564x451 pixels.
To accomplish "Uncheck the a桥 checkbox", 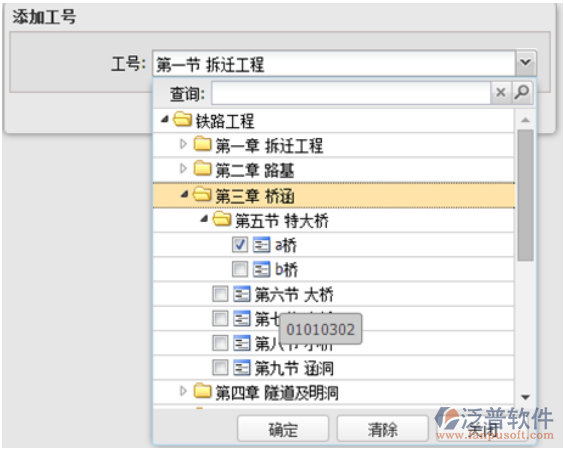I will click(240, 245).
